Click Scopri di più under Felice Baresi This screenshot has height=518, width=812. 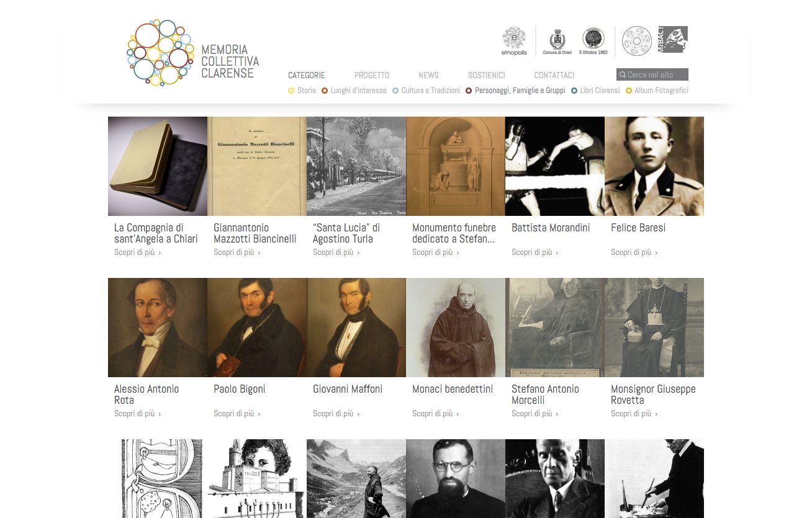click(x=634, y=252)
